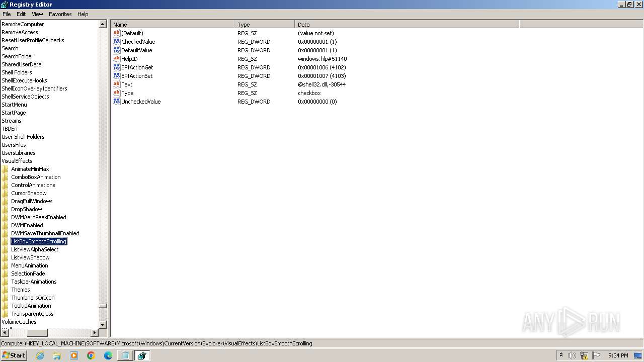Sort values by the Data column

coord(407,24)
